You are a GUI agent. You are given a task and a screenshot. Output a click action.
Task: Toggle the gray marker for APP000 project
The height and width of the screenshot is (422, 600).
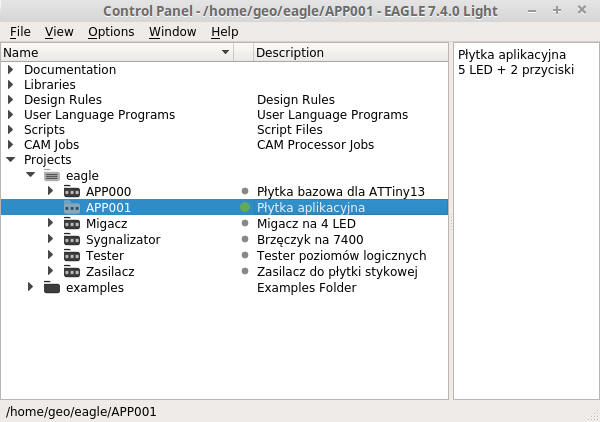(x=244, y=191)
